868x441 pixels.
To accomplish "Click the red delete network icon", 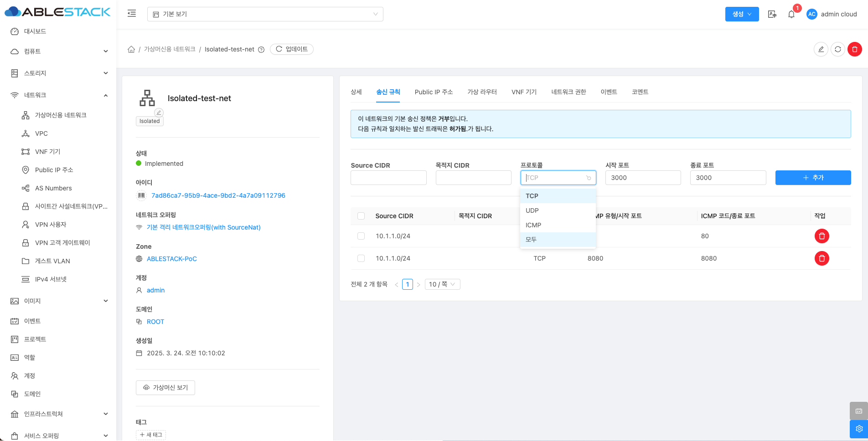I will pyautogui.click(x=854, y=49).
